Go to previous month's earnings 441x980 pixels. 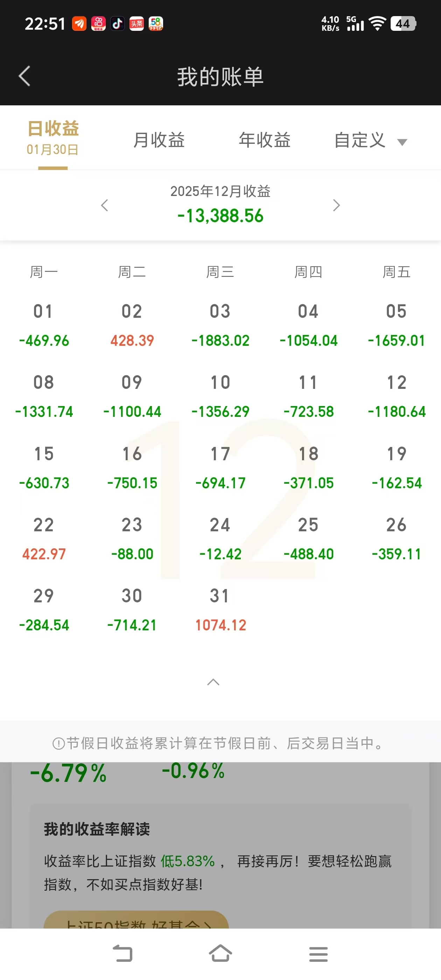tap(105, 205)
